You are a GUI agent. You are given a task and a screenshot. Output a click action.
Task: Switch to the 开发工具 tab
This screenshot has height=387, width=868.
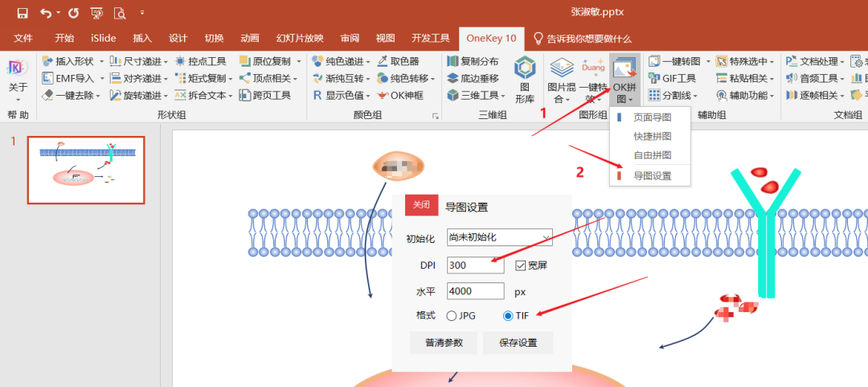point(430,39)
